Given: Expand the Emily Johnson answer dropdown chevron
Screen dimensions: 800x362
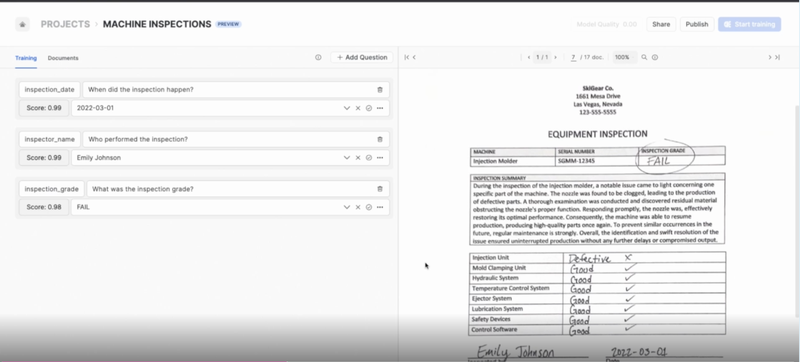Looking at the screenshot, I should pyautogui.click(x=347, y=158).
